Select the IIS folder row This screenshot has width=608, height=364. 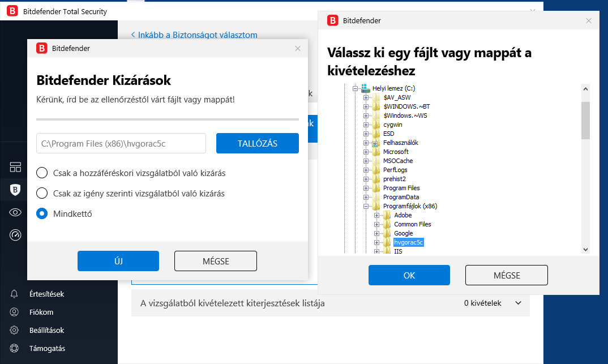398,251
